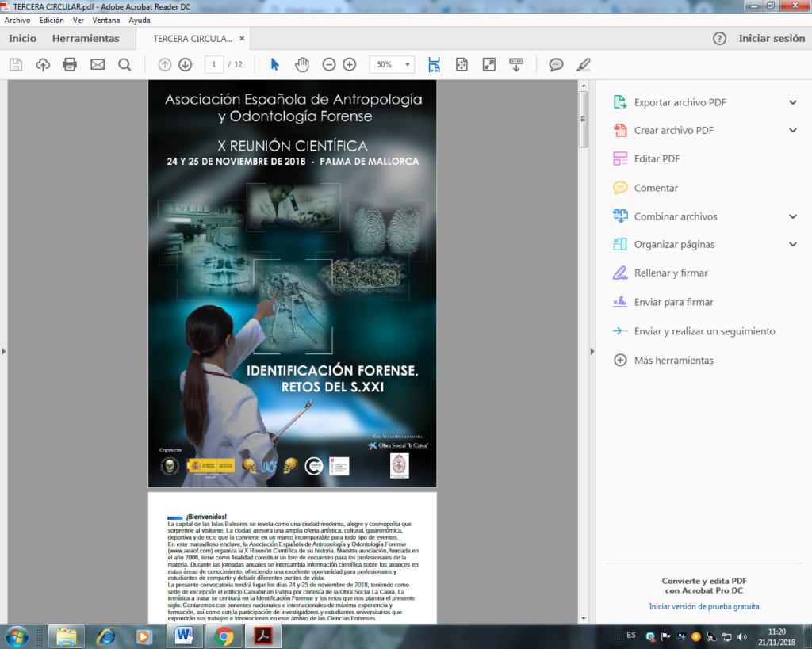
Task: Go to next page arrow
Action: click(185, 64)
